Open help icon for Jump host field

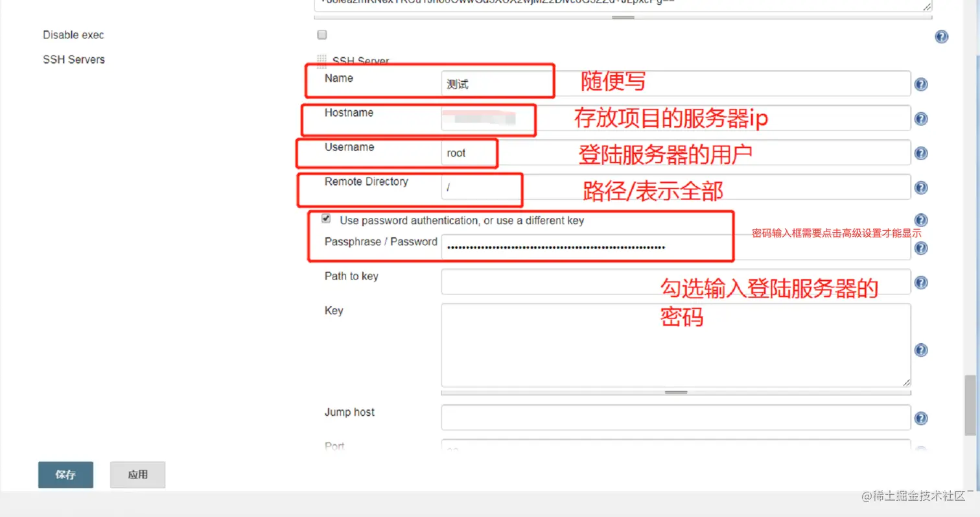[920, 418]
